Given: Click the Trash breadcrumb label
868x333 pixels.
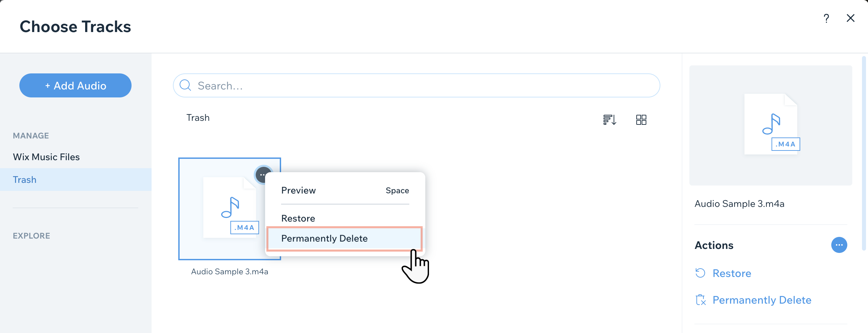Looking at the screenshot, I should (x=198, y=117).
